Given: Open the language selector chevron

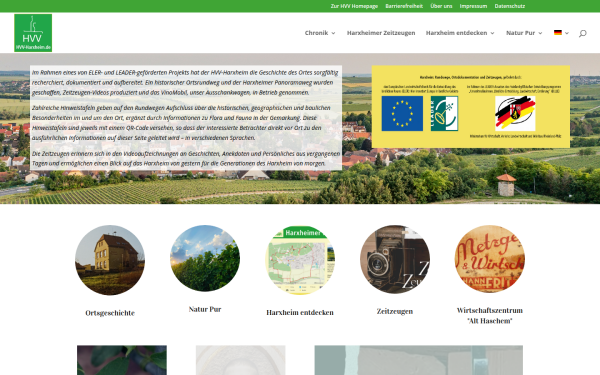Looking at the screenshot, I should 567,33.
